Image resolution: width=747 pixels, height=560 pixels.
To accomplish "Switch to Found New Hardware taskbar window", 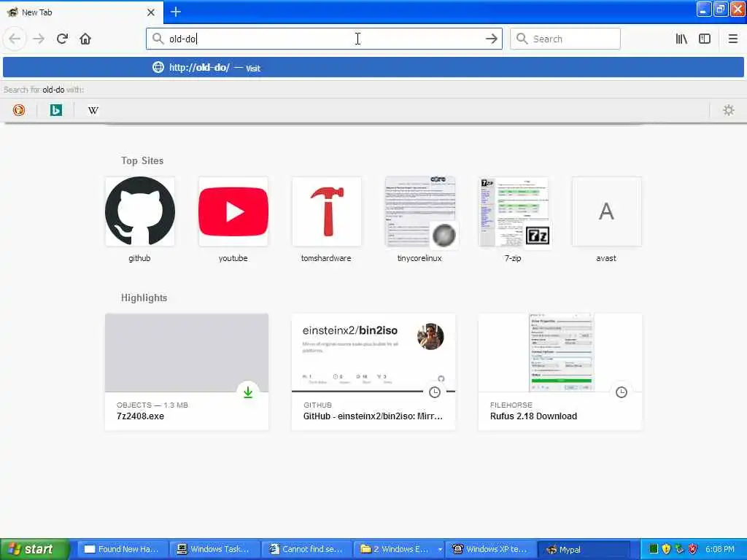I will pos(122,550).
